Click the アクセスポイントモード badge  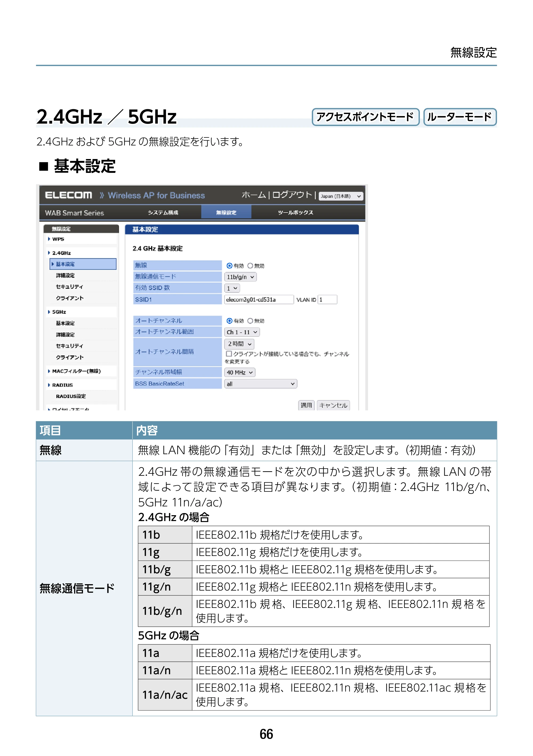pyautogui.click(x=365, y=117)
